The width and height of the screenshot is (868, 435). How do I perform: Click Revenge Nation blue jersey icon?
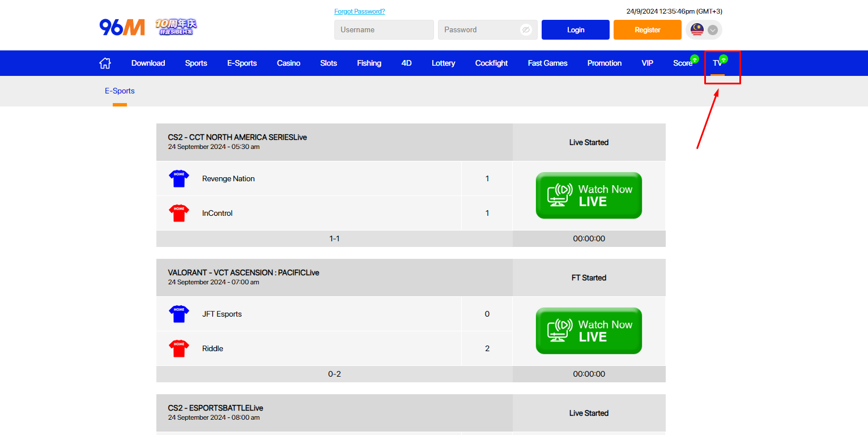pos(179,178)
